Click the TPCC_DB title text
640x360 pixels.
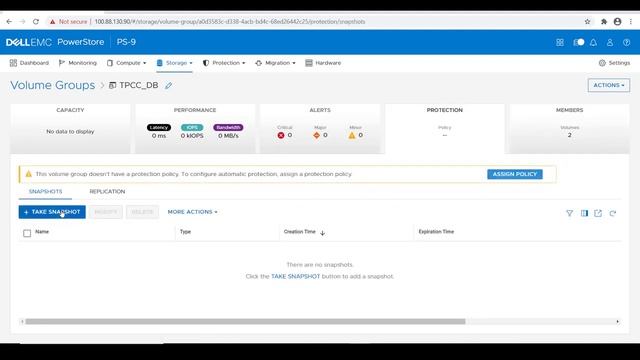pos(139,85)
